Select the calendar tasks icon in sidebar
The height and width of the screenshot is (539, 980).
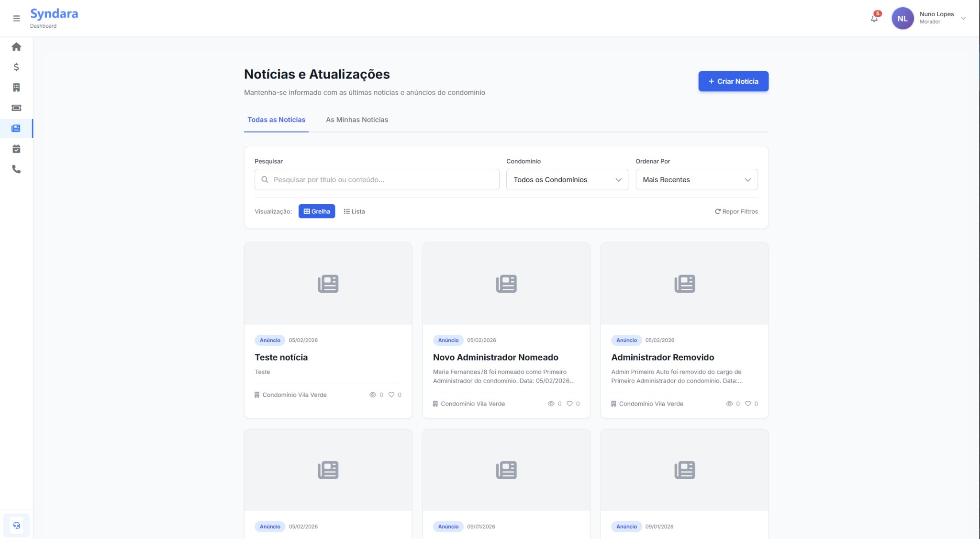pyautogui.click(x=17, y=149)
